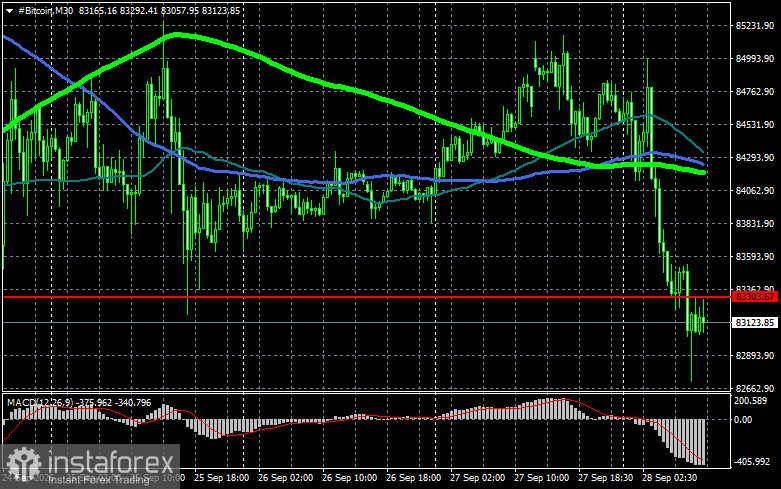Click the InstaForex gear logo icon
Image resolution: width=781 pixels, height=489 pixels.
23,463
